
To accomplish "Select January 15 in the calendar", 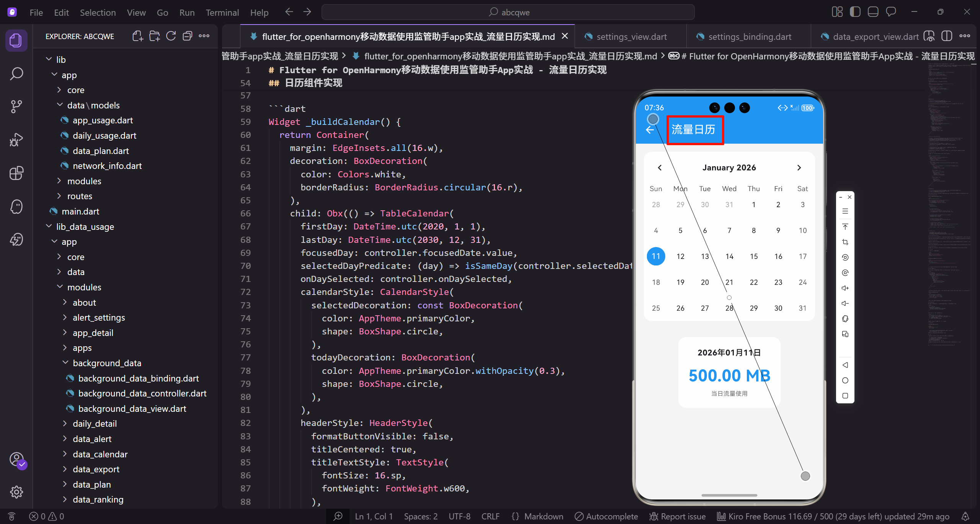I will (x=754, y=256).
